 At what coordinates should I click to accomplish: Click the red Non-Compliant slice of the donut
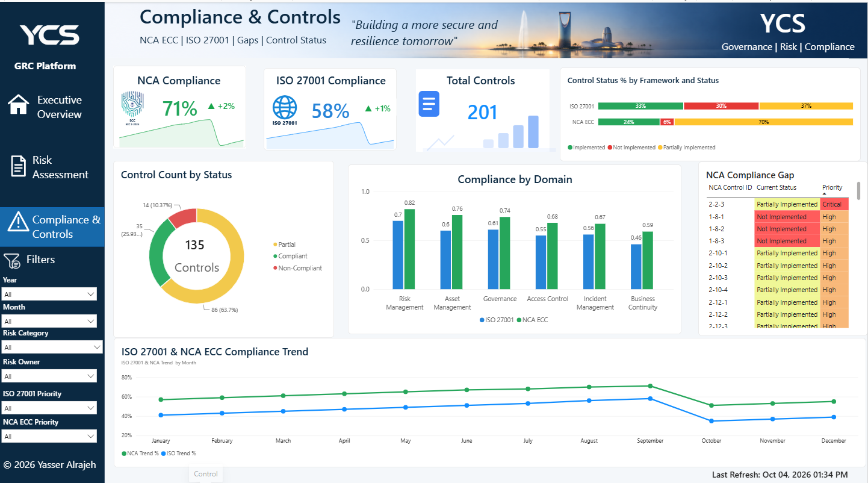184,217
